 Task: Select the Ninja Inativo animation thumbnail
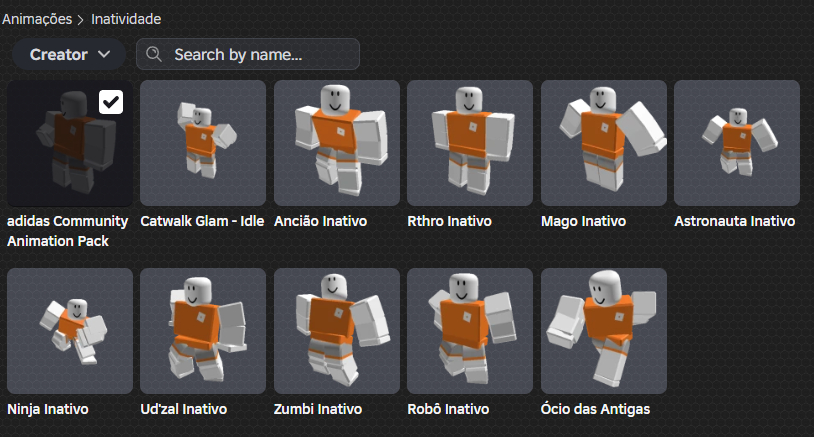point(70,331)
